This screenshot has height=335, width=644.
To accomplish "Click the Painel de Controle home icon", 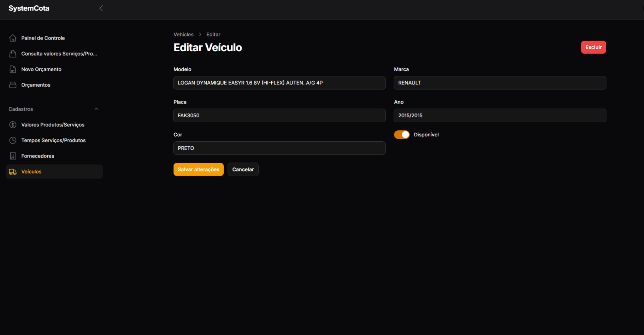I will point(13,38).
